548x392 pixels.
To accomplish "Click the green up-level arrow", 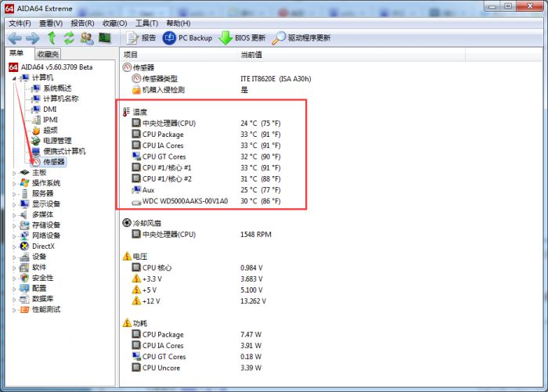I will click(52, 38).
